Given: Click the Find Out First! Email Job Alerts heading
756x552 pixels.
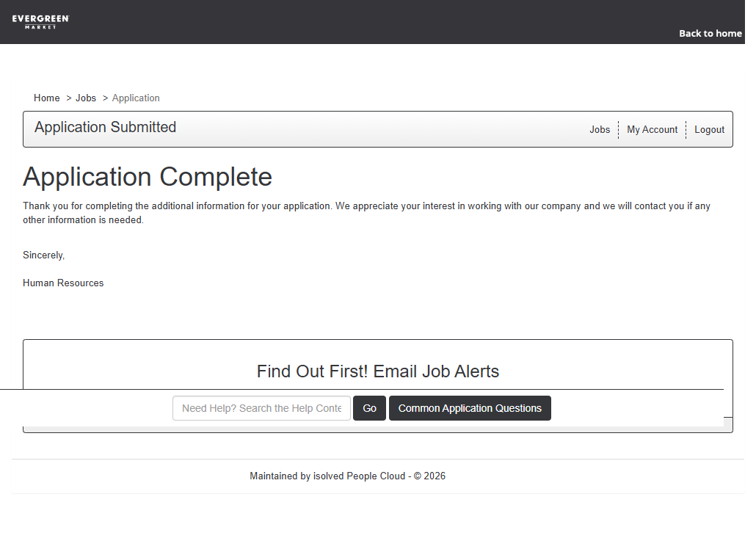Looking at the screenshot, I should pyautogui.click(x=378, y=371).
